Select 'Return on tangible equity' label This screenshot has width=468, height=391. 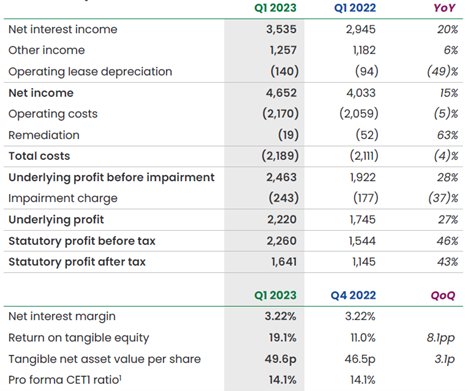[x=79, y=338]
